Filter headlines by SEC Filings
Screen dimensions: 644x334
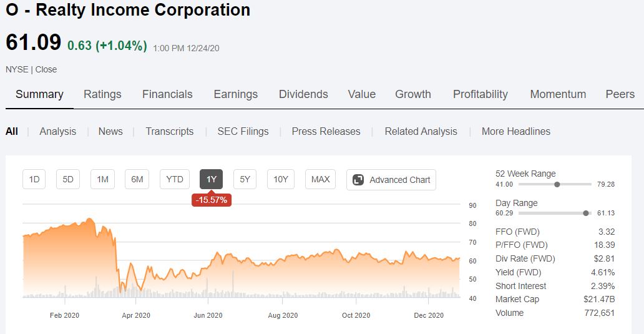[x=243, y=132]
